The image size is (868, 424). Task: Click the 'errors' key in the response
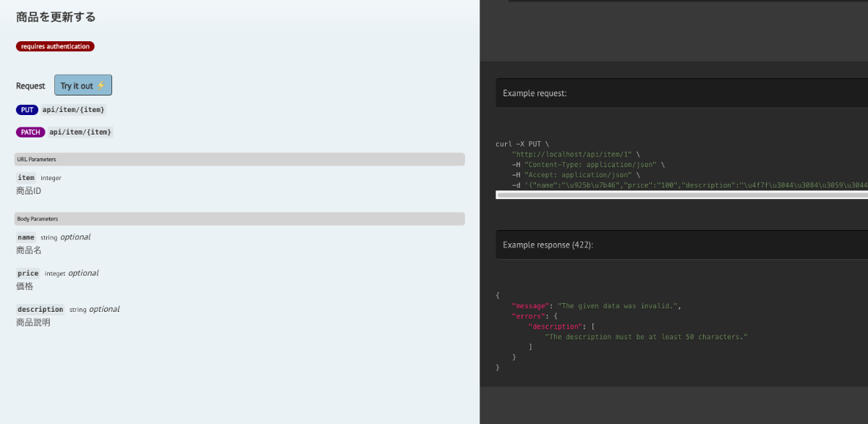pos(529,316)
